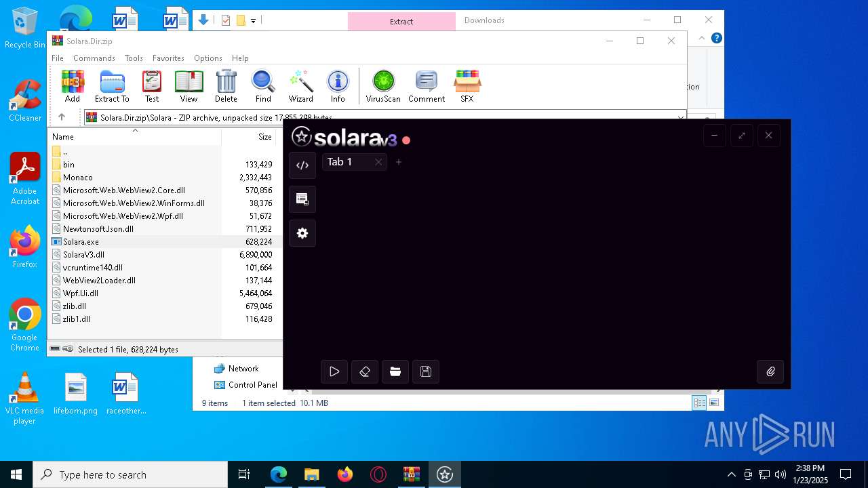868x488 pixels.
Task: Select Tab 1 in Solara
Action: tap(340, 162)
